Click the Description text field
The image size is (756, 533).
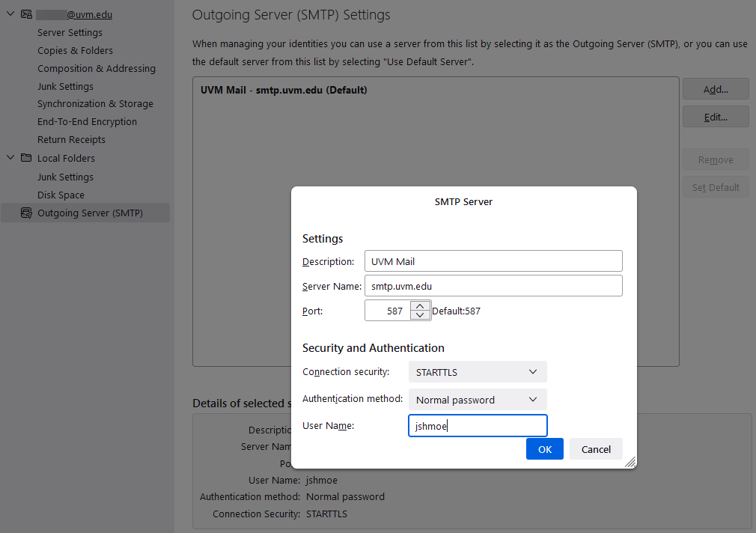pos(493,261)
